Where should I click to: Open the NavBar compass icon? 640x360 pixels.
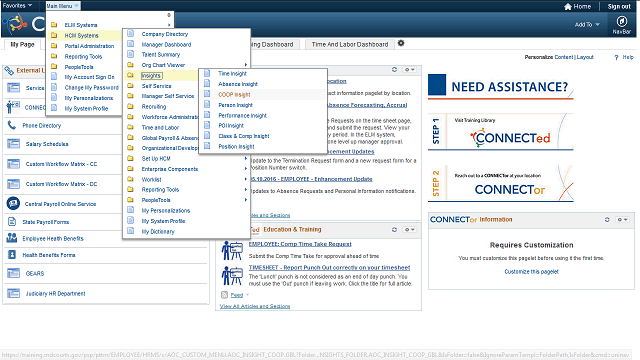(622, 21)
